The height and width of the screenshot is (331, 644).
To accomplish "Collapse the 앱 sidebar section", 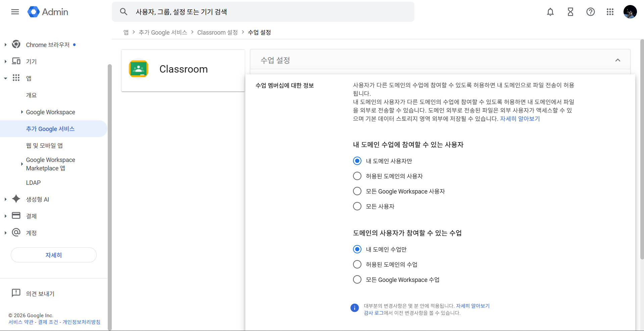I will click(x=5, y=78).
